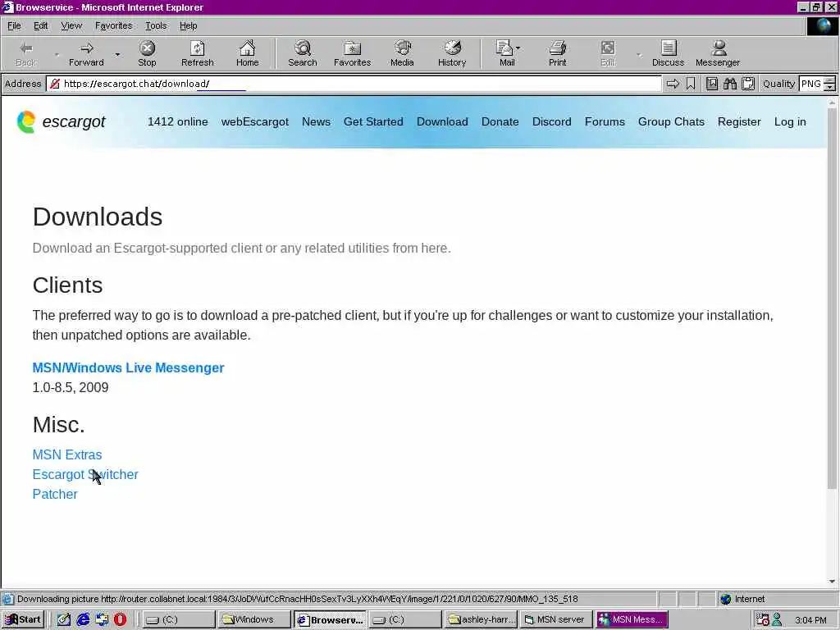
Task: Switch to MSN Mess... taskbar window
Action: (x=632, y=619)
